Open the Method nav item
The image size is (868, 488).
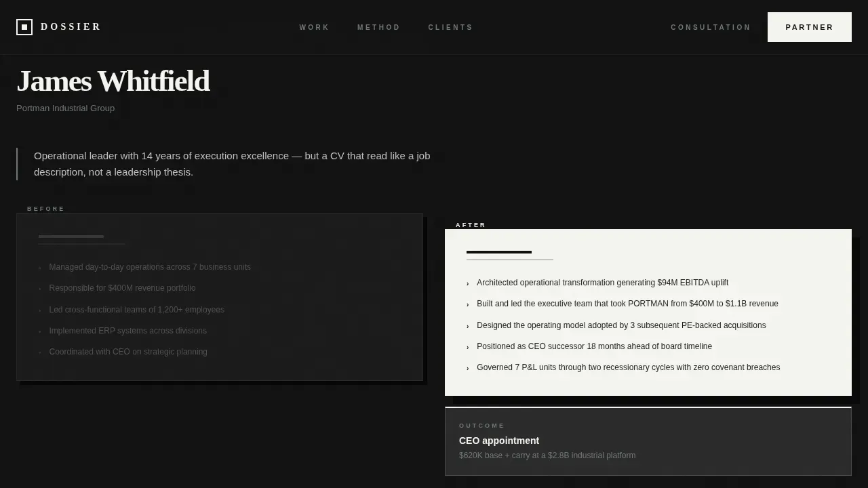click(x=379, y=28)
